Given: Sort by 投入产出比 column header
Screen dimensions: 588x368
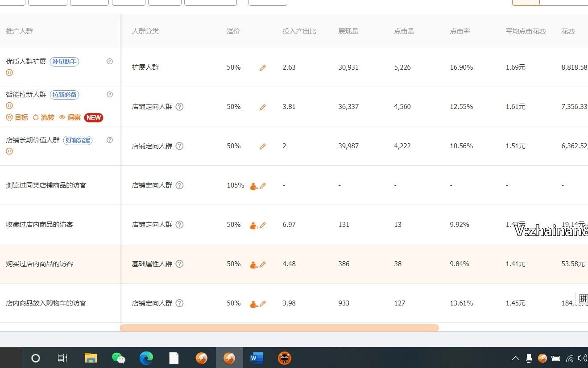Looking at the screenshot, I should pos(299,31).
